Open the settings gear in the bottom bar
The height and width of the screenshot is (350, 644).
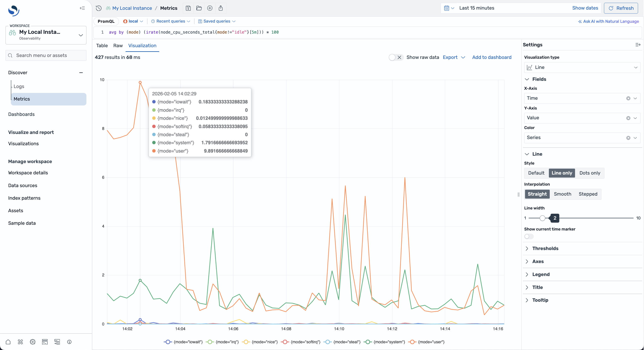coord(33,342)
